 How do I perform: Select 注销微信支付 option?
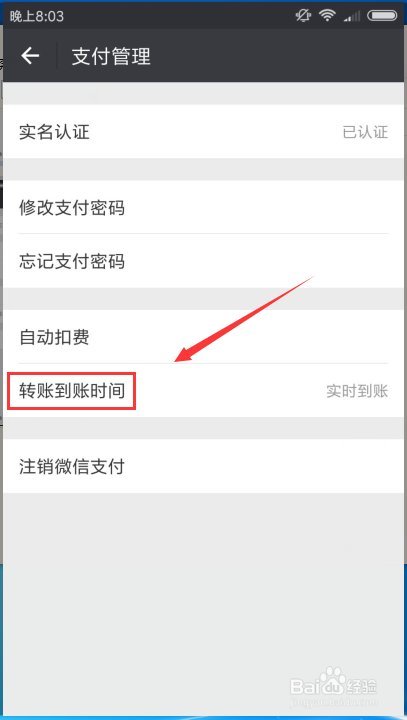pos(204,467)
